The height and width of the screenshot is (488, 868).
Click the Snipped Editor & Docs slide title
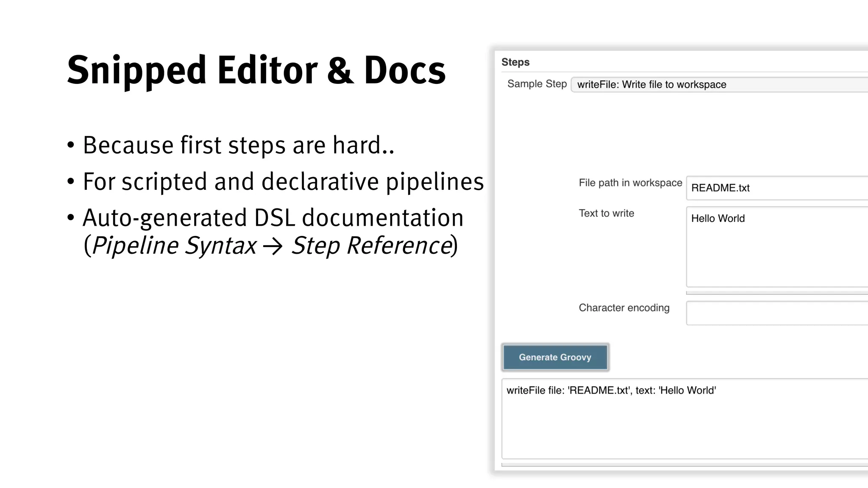tap(256, 71)
